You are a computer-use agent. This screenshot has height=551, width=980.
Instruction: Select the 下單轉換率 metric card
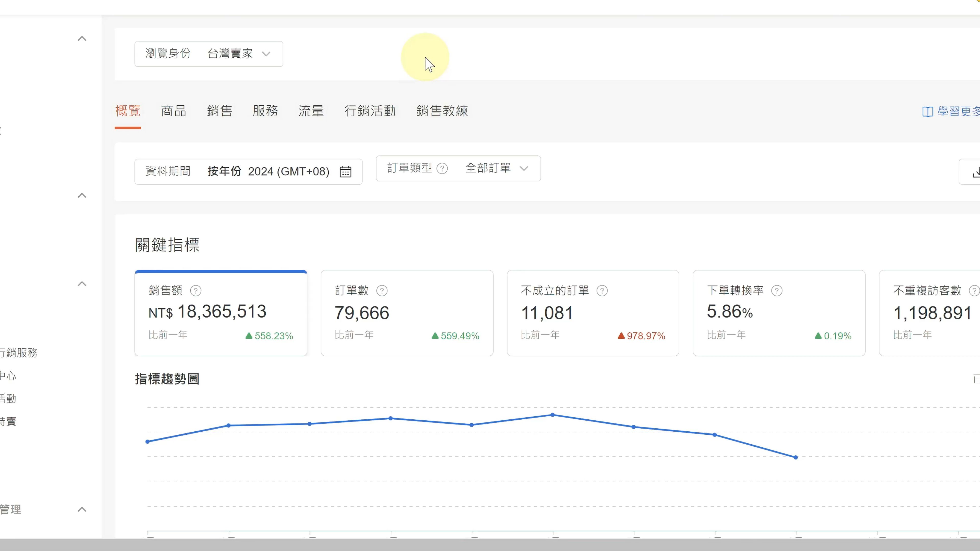(x=779, y=313)
